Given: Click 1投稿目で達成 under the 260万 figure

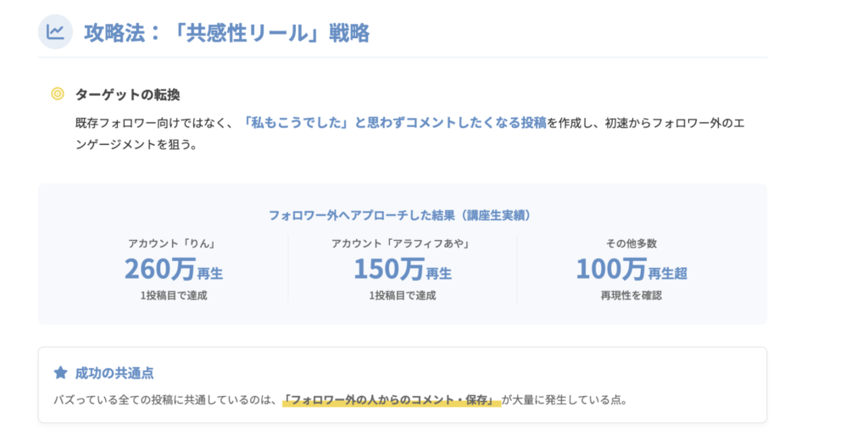Looking at the screenshot, I should (x=173, y=296).
